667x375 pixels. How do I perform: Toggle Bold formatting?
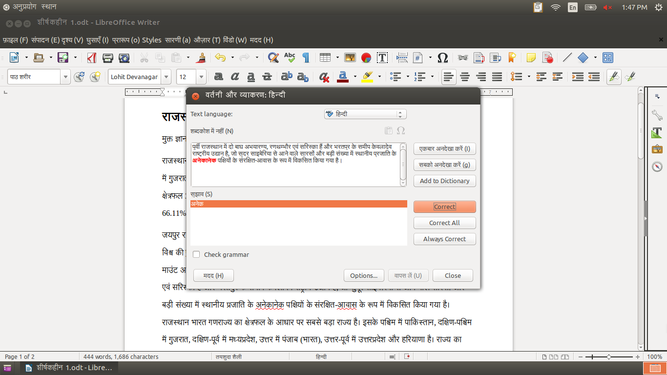pyautogui.click(x=219, y=77)
